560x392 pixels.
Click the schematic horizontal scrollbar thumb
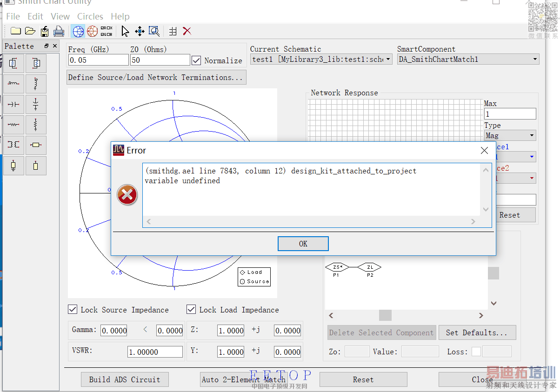(x=385, y=315)
